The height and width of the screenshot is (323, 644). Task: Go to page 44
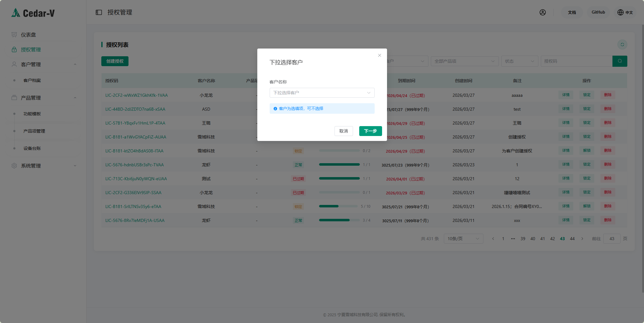[572, 239]
